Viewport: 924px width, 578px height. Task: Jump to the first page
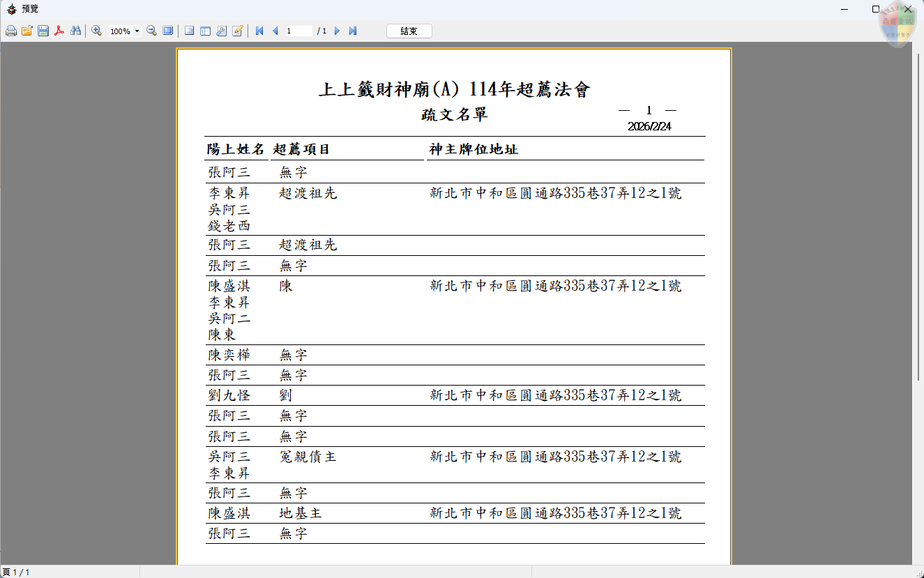pos(259,31)
